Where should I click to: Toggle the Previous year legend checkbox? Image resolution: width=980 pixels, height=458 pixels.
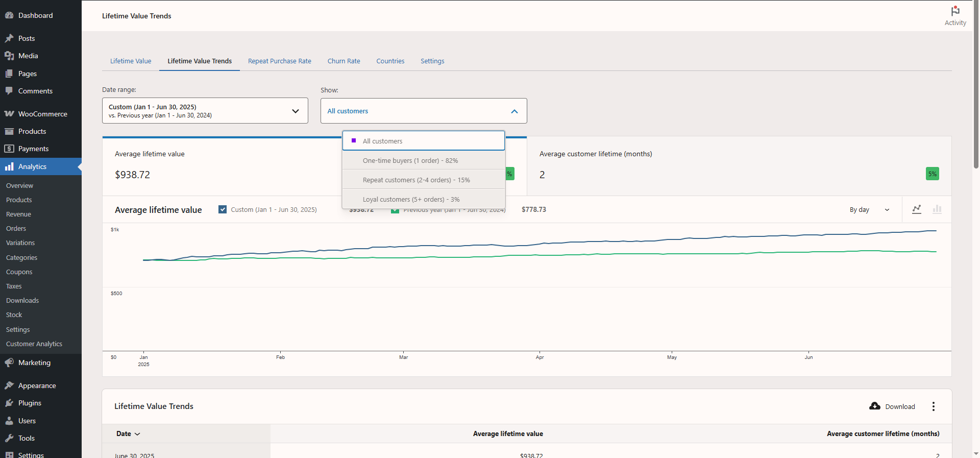pos(395,210)
